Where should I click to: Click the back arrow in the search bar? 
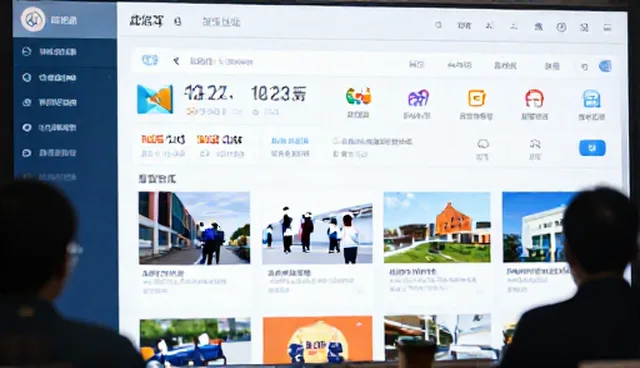pos(176,61)
